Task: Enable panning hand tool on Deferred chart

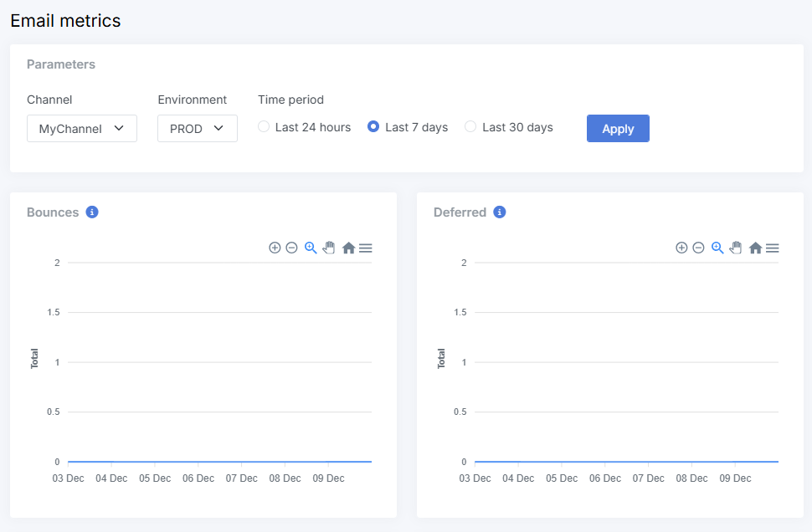Action: [736, 248]
